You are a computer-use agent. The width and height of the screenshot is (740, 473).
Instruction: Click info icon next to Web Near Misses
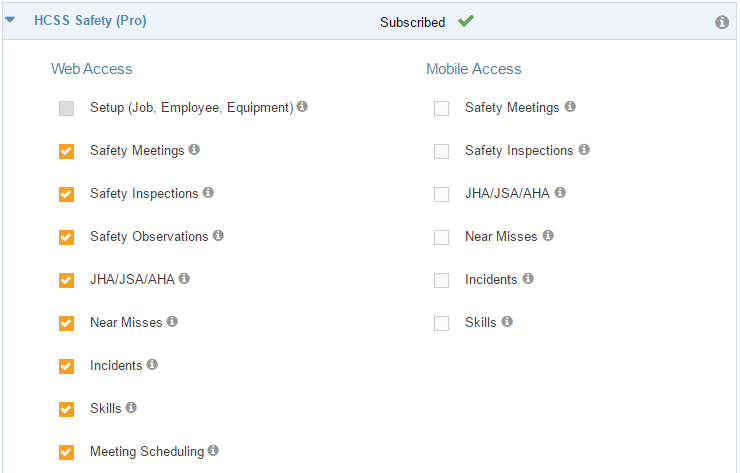172,322
